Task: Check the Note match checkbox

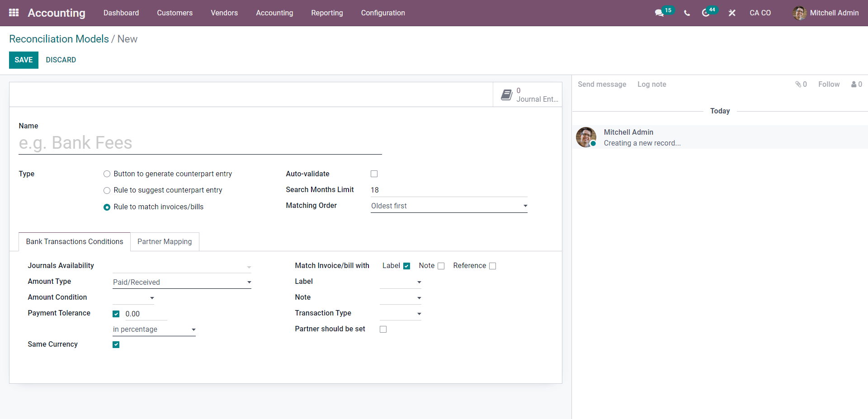Action: (441, 266)
